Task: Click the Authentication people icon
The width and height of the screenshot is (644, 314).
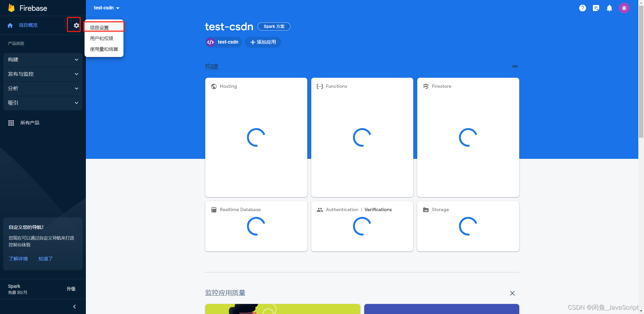Action: click(x=320, y=210)
